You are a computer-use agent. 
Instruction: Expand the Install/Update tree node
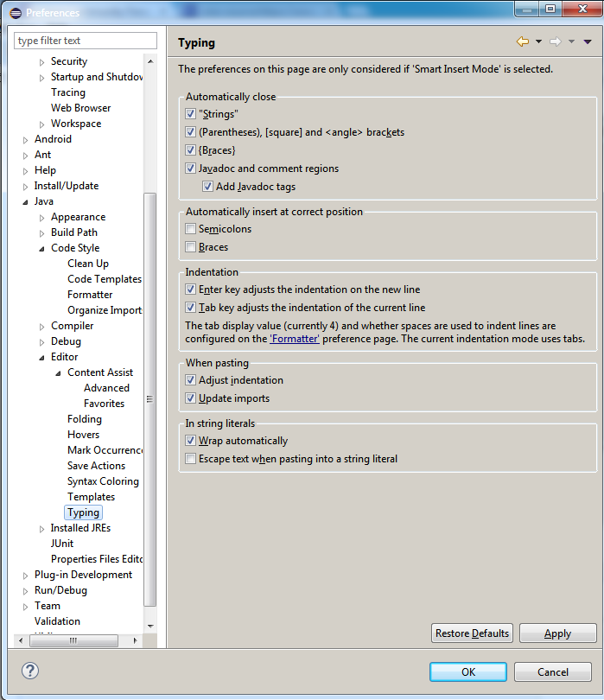tap(25, 187)
